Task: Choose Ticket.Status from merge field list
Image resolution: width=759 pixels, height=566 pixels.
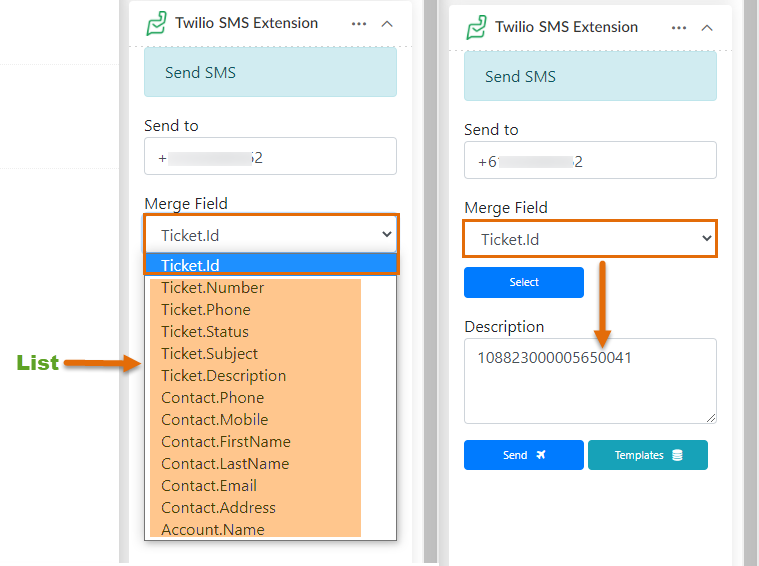Action: click(x=271, y=332)
